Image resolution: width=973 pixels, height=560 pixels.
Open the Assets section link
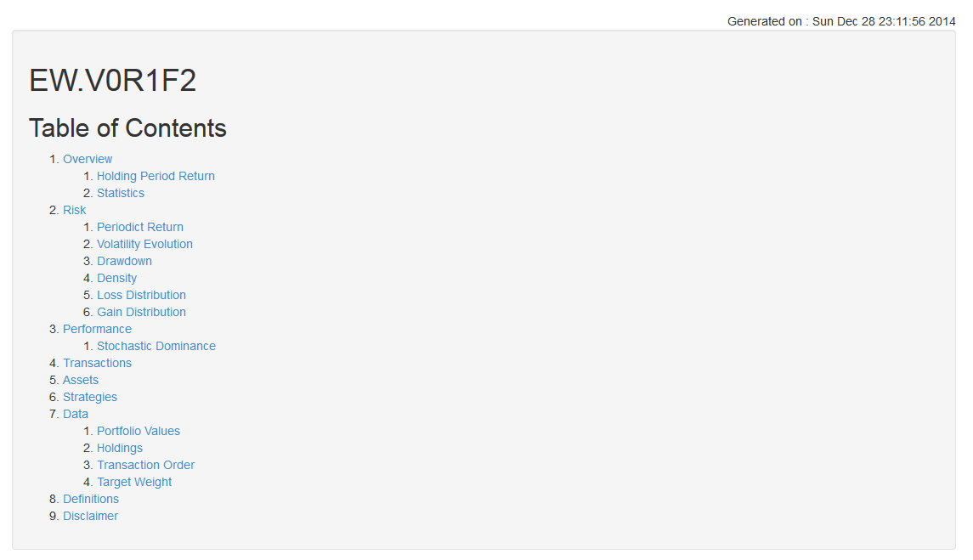81,380
